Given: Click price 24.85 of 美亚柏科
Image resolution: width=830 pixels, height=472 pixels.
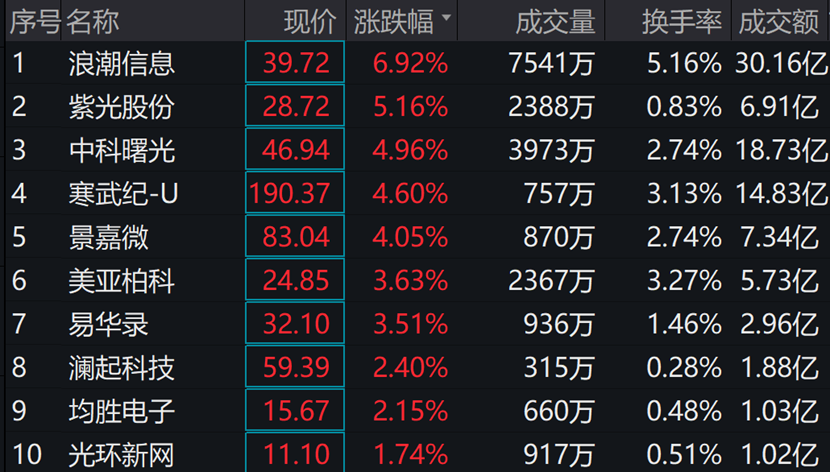Looking at the screenshot, I should (296, 280).
